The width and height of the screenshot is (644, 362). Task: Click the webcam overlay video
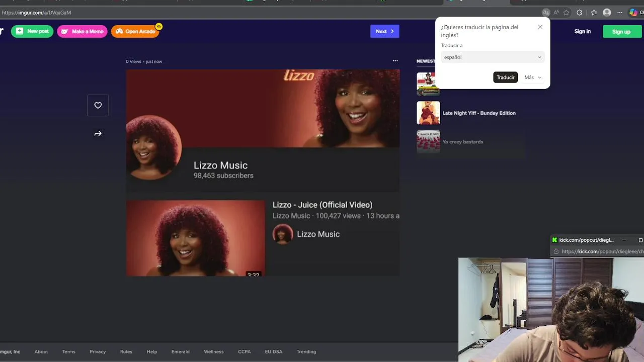551,310
